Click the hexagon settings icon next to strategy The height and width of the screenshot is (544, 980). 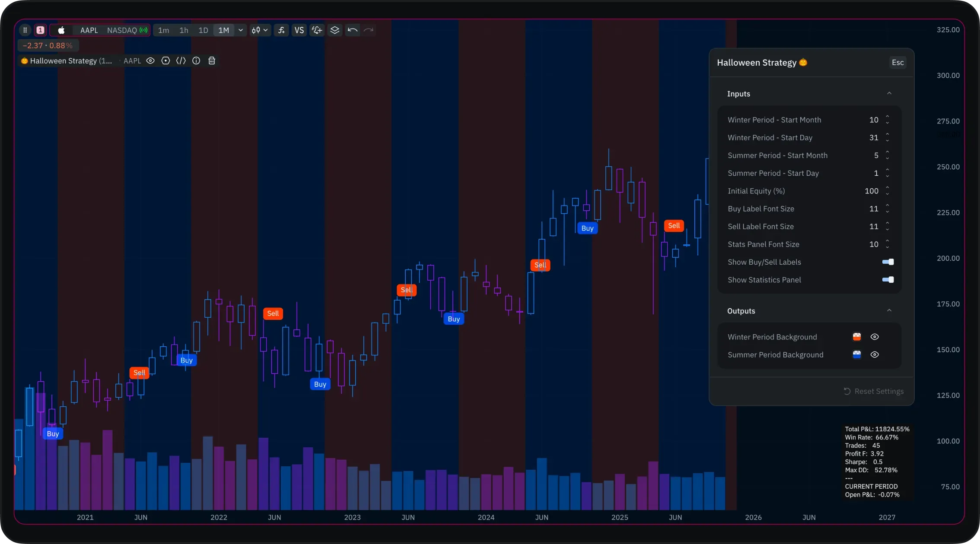coord(165,61)
